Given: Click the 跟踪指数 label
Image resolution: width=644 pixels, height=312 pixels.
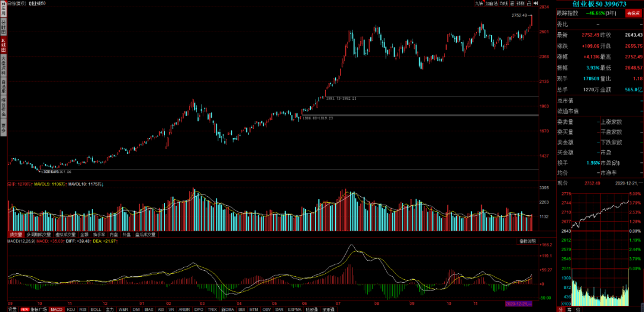Looking at the screenshot, I should click(567, 13).
